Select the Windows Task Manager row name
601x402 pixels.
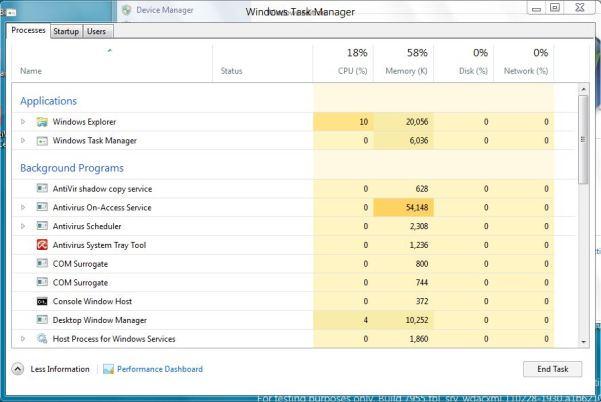pos(95,141)
